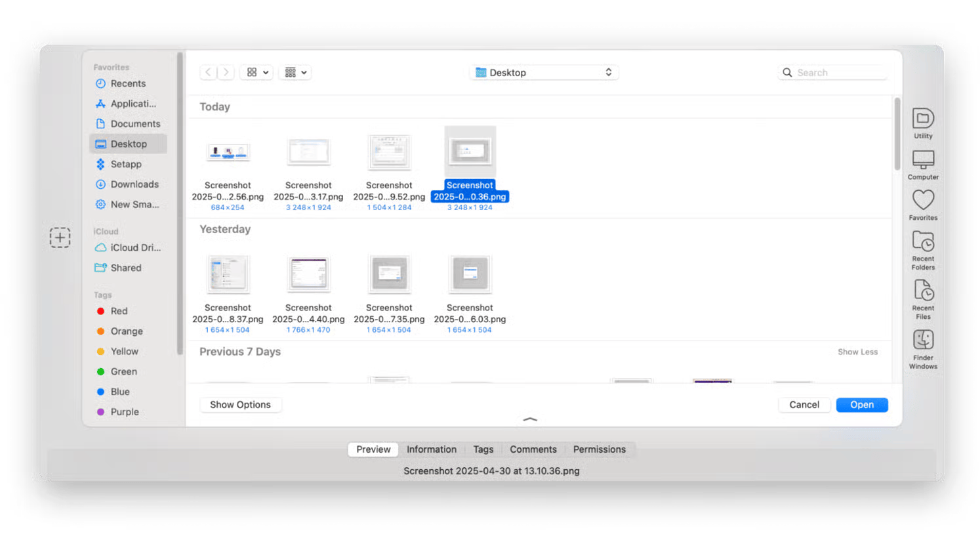Switch to the Information tab
980x540 pixels.
tap(431, 449)
